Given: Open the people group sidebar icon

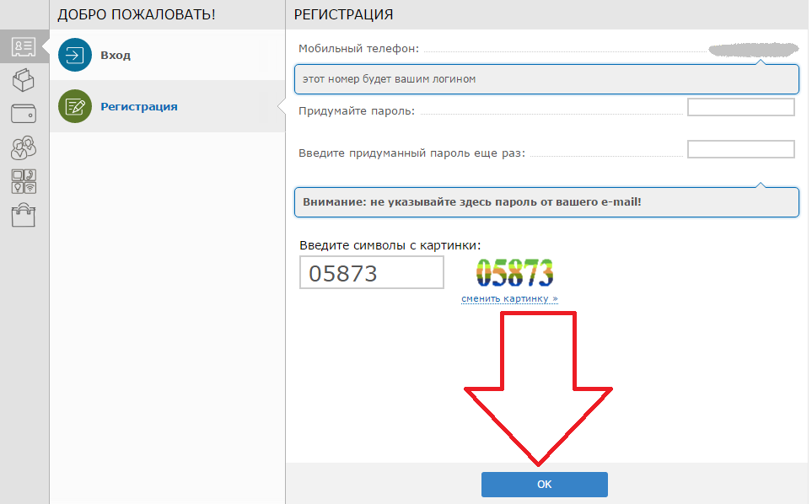Looking at the screenshot, I should click(24, 147).
